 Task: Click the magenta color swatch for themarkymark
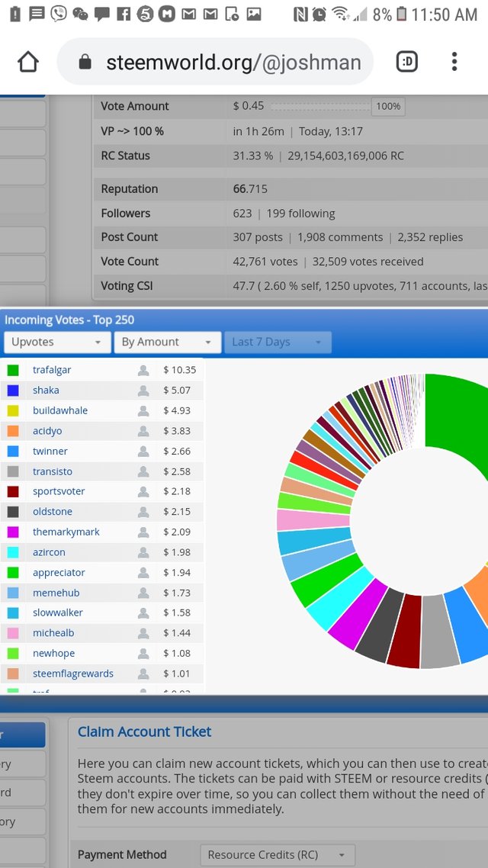(x=13, y=532)
